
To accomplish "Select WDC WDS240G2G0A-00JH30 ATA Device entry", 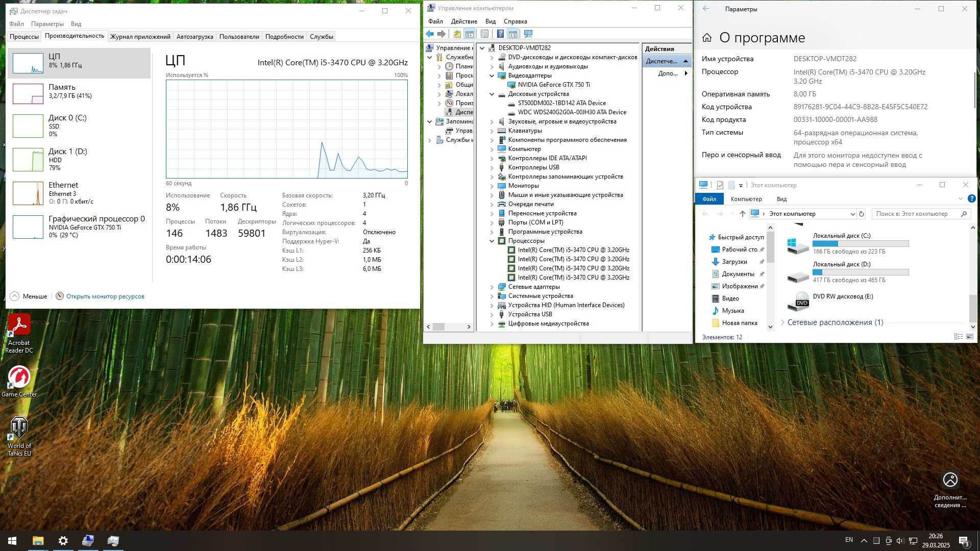I will [x=572, y=112].
